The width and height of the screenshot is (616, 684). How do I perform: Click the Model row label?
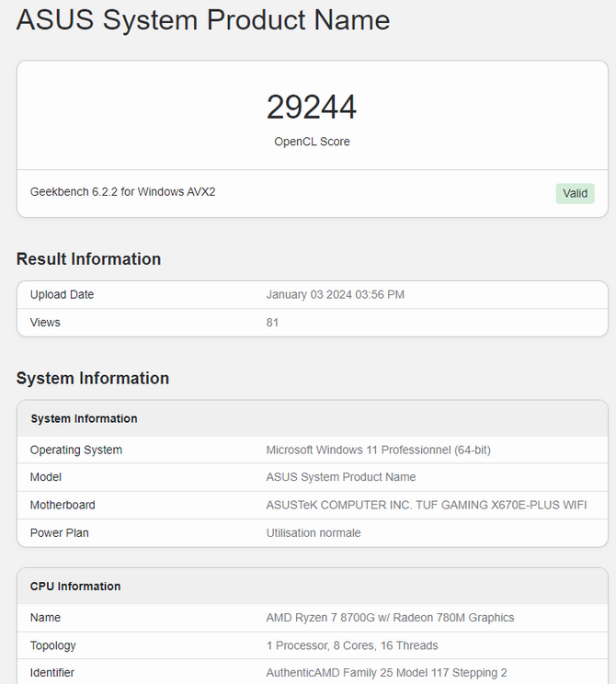click(x=45, y=477)
